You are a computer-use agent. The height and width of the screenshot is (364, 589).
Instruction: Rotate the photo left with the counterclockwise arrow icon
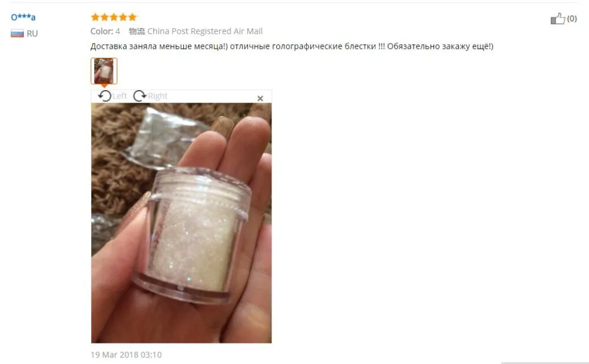tap(105, 96)
